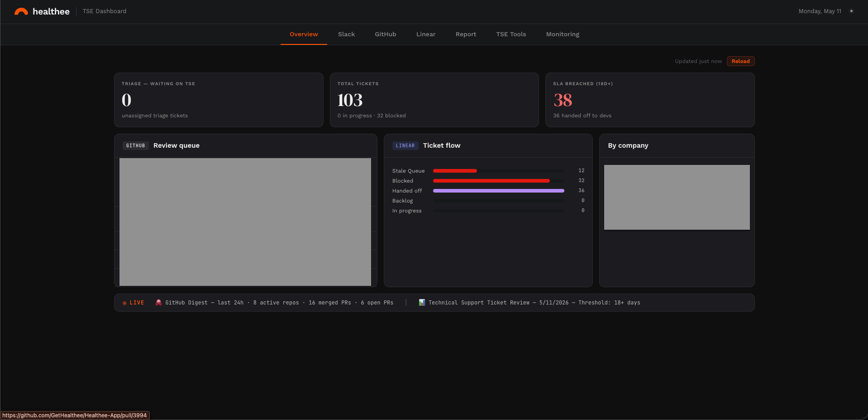Viewport: 868px width, 420px height.
Task: Click the Review queue heading
Action: coord(176,145)
